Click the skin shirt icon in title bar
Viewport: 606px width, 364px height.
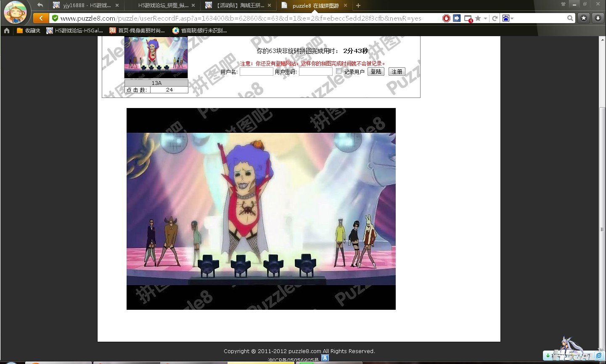pyautogui.click(x=563, y=4)
